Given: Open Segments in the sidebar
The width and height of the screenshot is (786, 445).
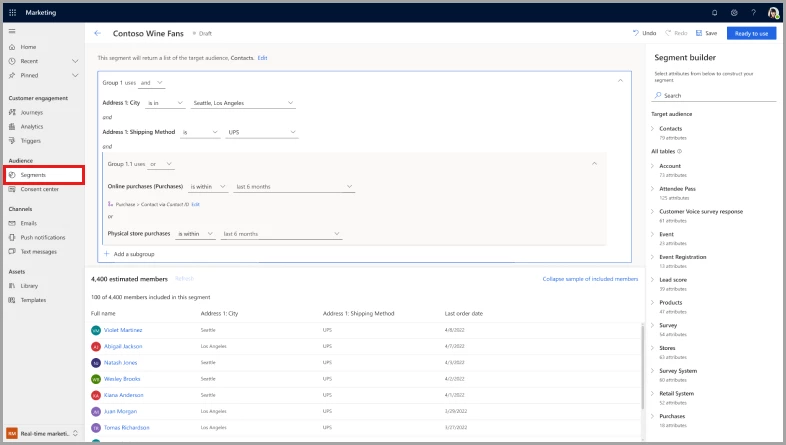Looking at the screenshot, I should [44, 175].
